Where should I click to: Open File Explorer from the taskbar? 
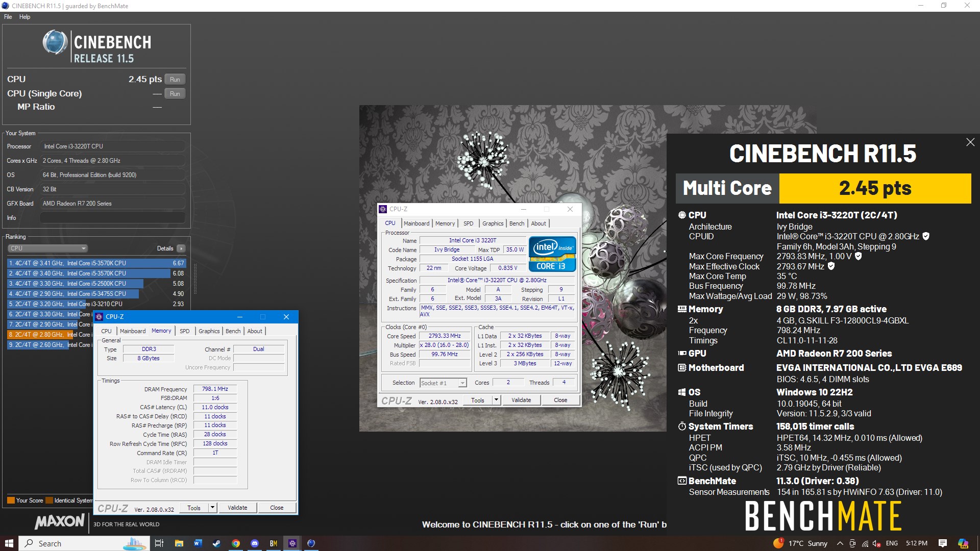(x=179, y=543)
